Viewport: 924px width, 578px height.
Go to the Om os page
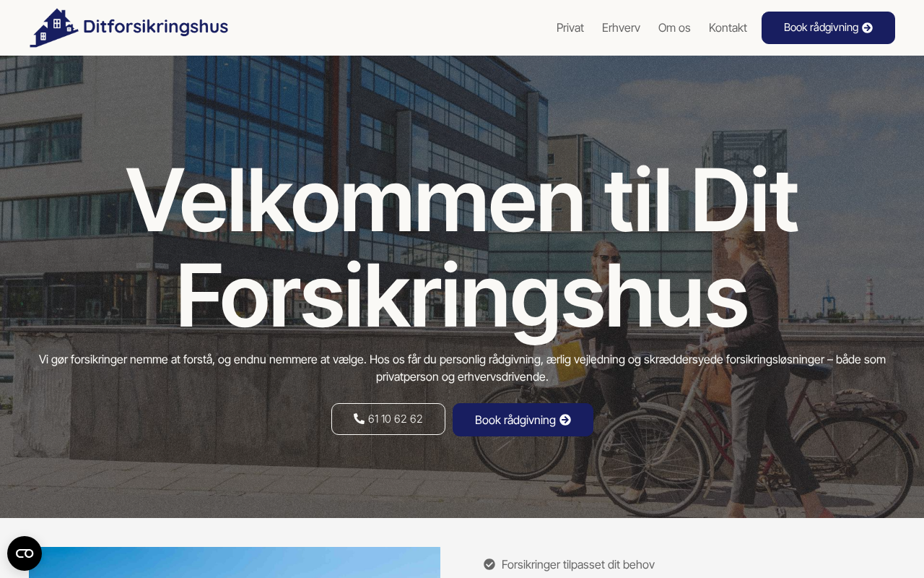(674, 27)
